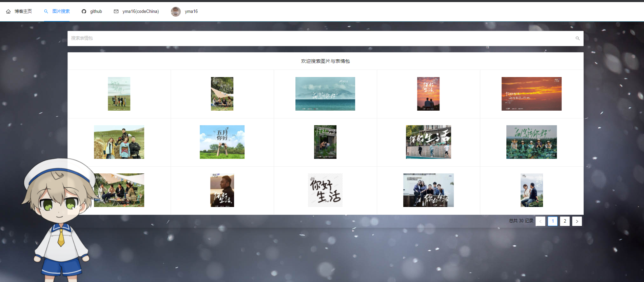This screenshot has width=644, height=282.
Task: Click the home icon beside 博客主页
Action: tap(8, 12)
